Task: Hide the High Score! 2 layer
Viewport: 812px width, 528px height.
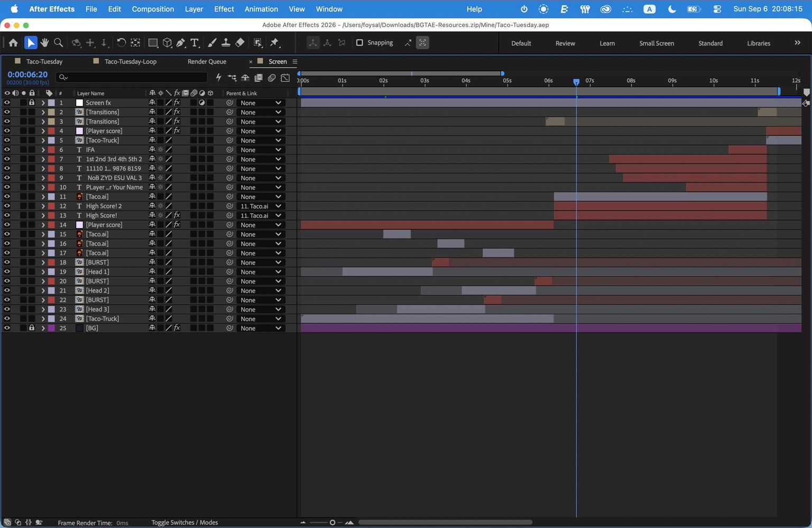Action: 7,206
